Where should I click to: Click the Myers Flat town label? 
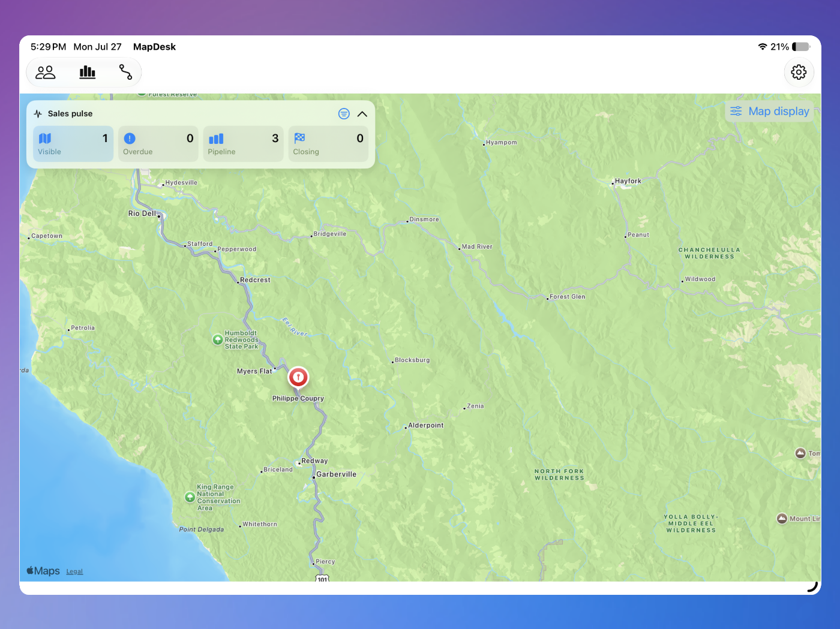tap(254, 371)
